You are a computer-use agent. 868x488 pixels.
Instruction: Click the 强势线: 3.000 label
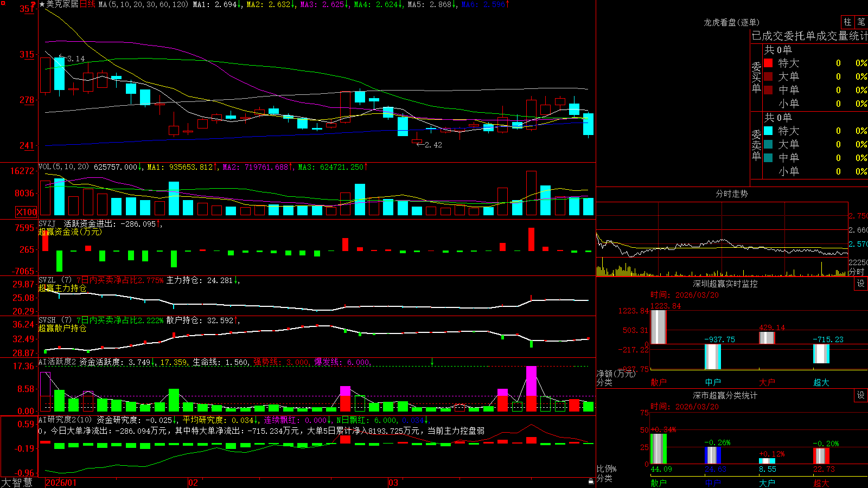(282, 362)
